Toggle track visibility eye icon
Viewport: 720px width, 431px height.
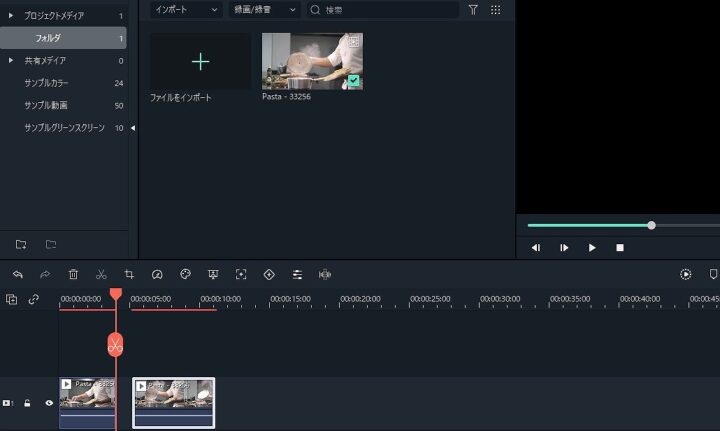tap(48, 403)
